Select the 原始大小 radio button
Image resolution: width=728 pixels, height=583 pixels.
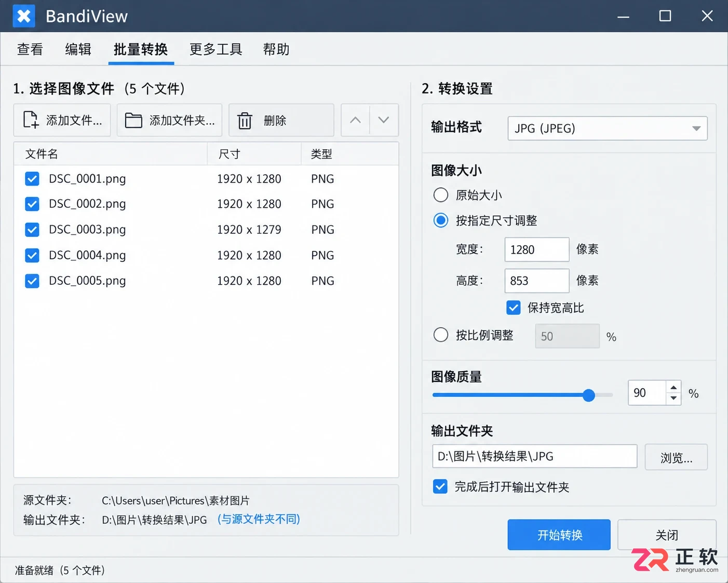coord(441,195)
